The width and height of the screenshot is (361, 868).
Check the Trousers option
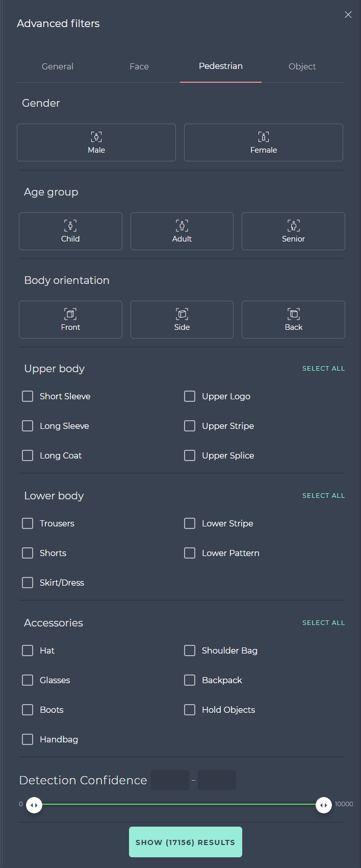[x=28, y=523]
